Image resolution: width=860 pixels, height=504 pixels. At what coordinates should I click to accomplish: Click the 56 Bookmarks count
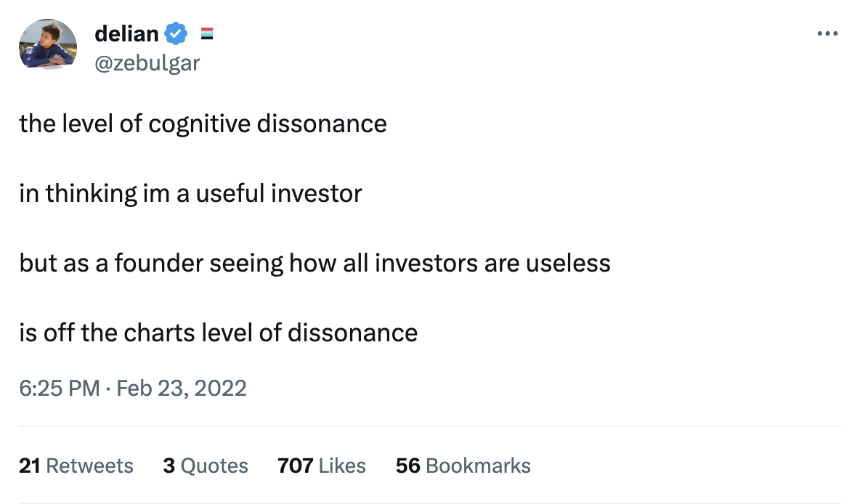pyautogui.click(x=463, y=466)
